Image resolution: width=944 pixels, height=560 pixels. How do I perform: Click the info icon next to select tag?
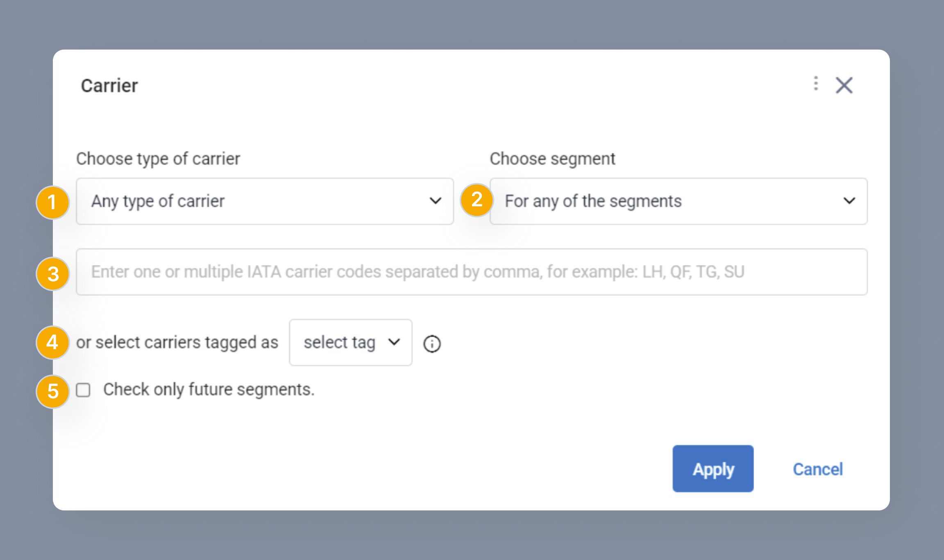pyautogui.click(x=432, y=344)
